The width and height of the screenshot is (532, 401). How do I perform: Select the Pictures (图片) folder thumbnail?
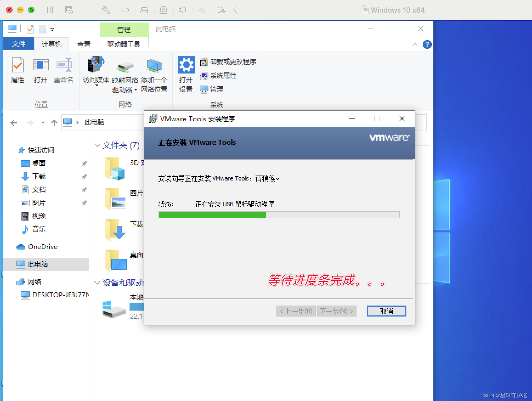tap(115, 199)
